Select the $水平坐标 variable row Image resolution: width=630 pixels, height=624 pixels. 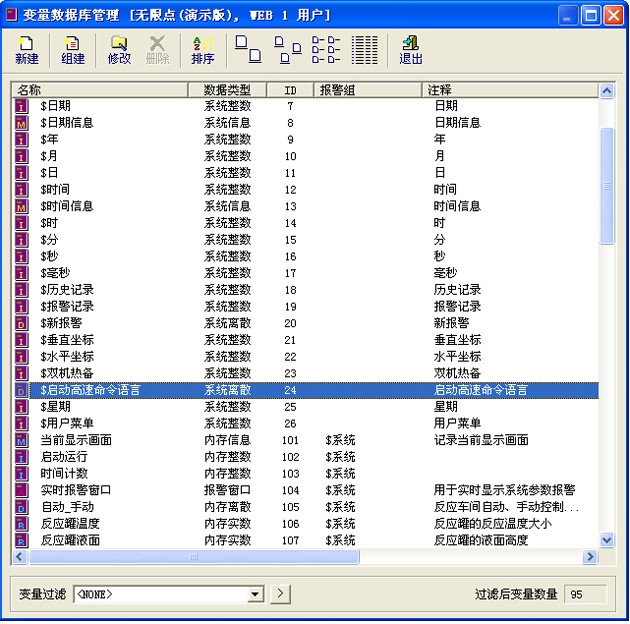point(305,356)
